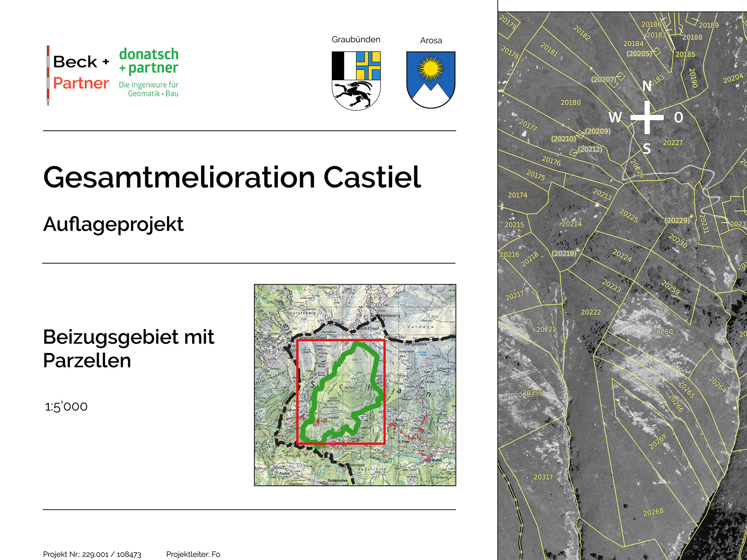Click the 1:5'000 scale text
This screenshot has height=560, width=747.
click(x=66, y=406)
